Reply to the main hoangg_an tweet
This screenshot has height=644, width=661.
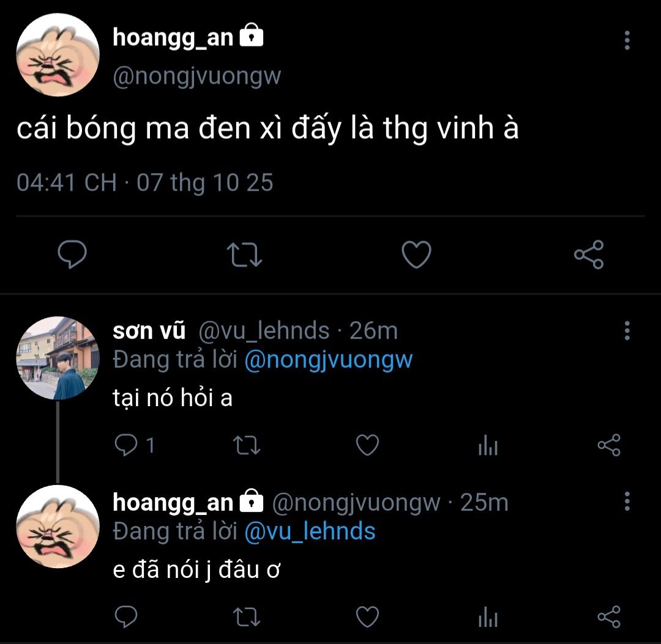click(72, 254)
